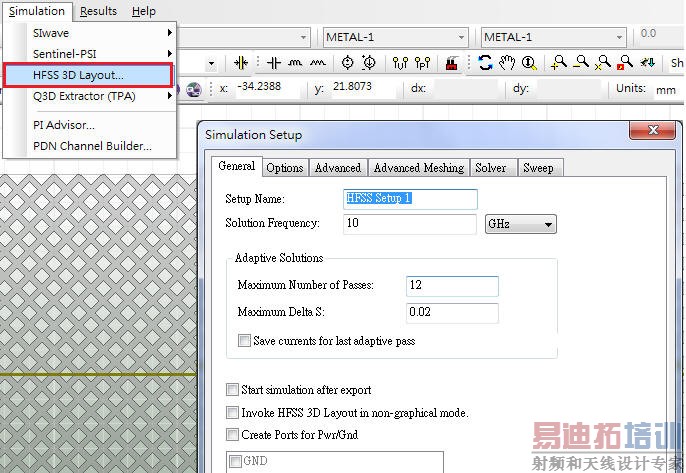Click the red factory icon
Screen dimensions: 686x473
tap(452, 63)
